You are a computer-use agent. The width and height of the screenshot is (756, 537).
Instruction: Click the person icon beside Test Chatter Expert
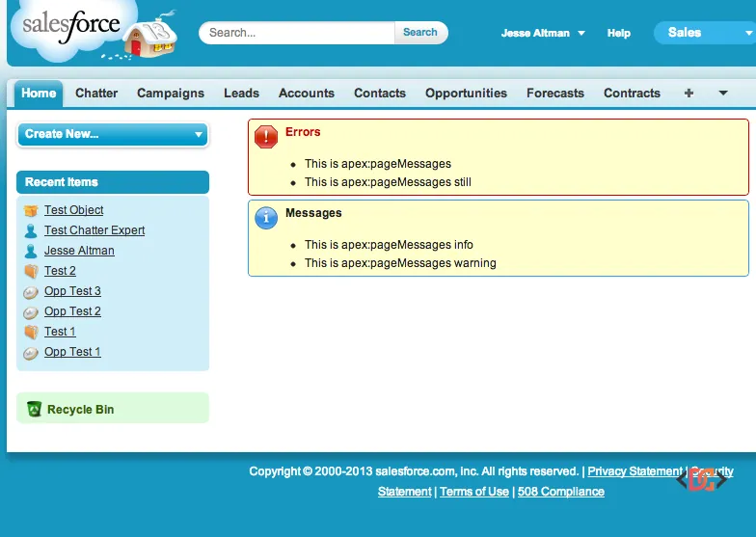coord(31,231)
